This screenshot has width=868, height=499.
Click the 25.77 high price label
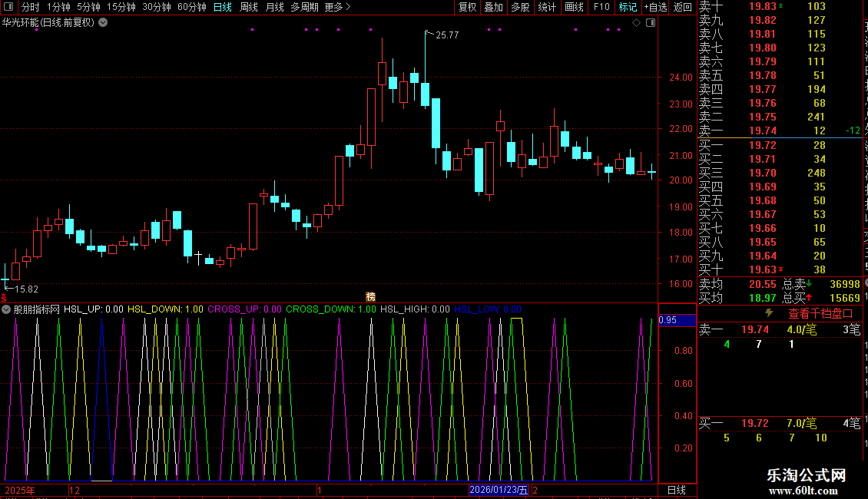[x=447, y=35]
